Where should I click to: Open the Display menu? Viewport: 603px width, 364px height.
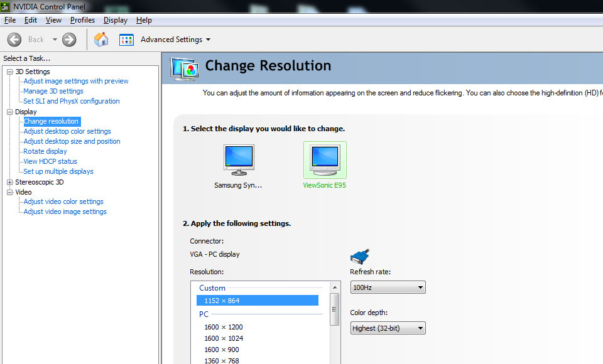click(x=116, y=20)
